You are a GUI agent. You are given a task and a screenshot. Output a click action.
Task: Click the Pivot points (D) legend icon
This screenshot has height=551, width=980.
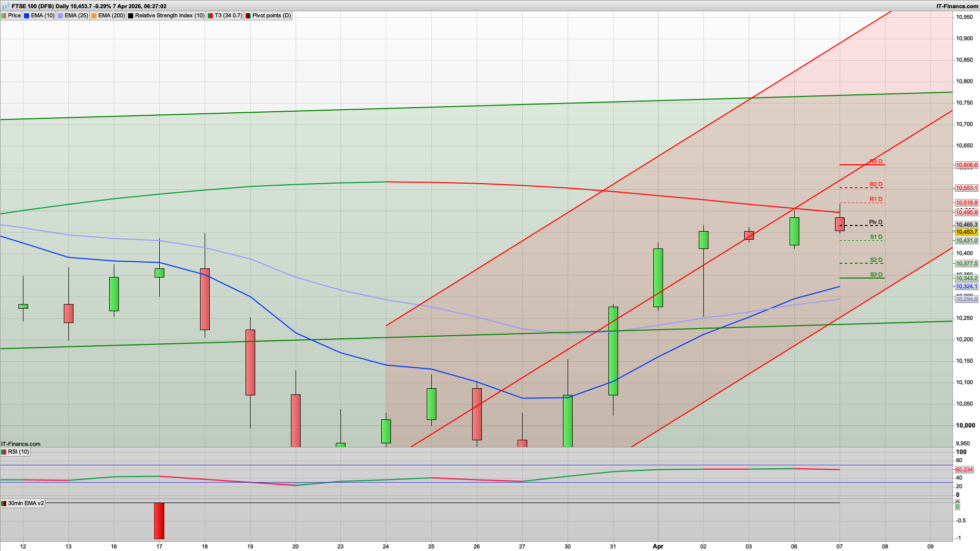point(248,15)
